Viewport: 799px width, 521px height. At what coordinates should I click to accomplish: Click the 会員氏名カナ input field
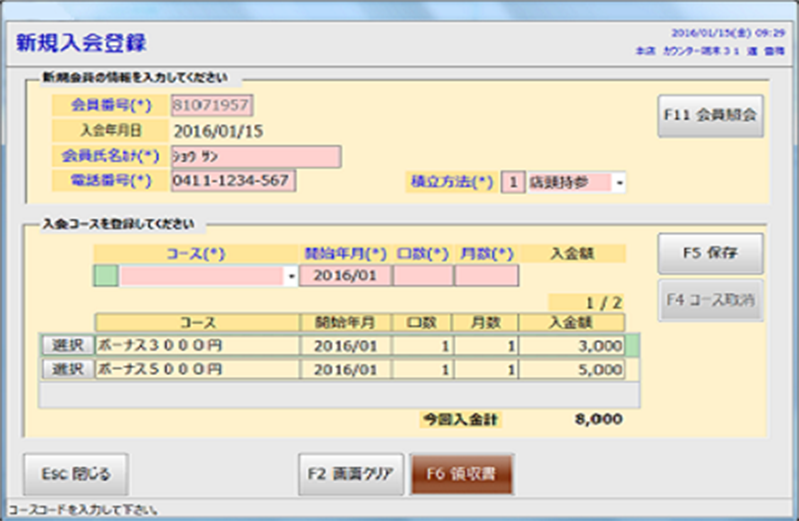point(255,156)
